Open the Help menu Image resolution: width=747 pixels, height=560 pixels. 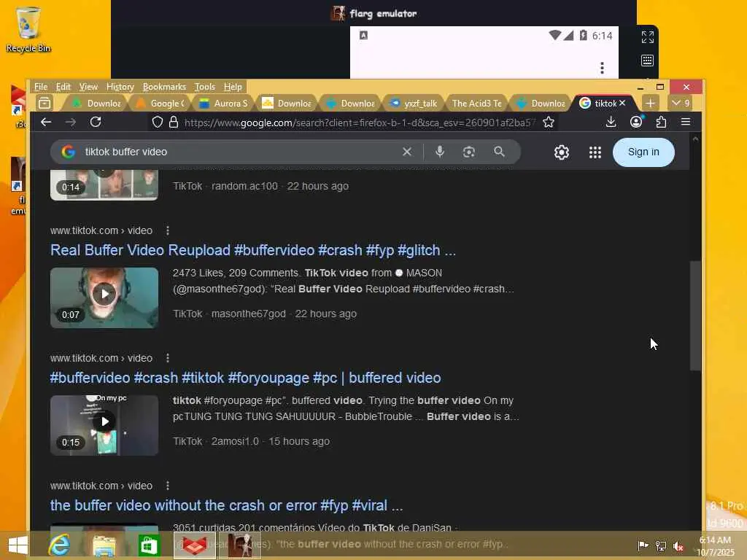(233, 87)
